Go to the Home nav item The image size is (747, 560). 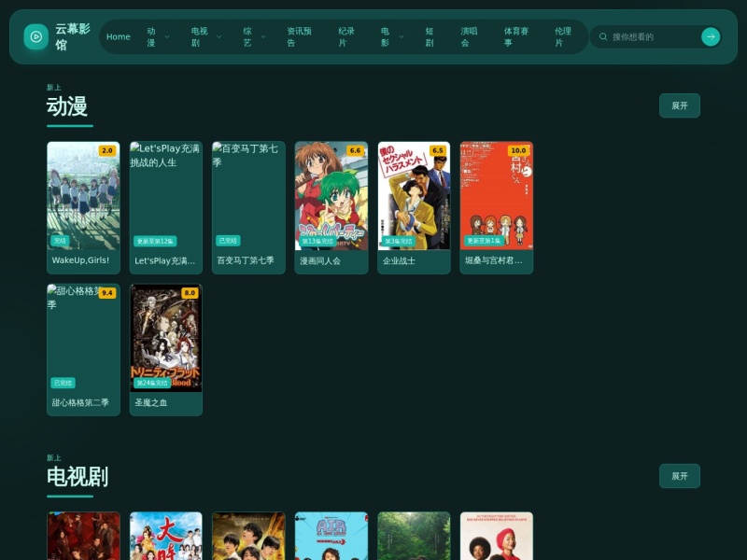pyautogui.click(x=119, y=36)
